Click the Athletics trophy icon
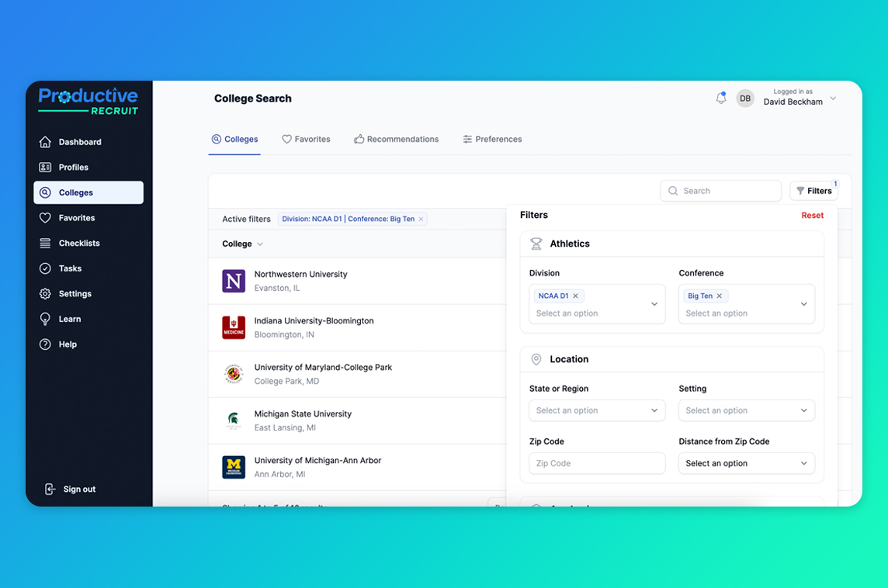The image size is (888, 588). (536, 244)
